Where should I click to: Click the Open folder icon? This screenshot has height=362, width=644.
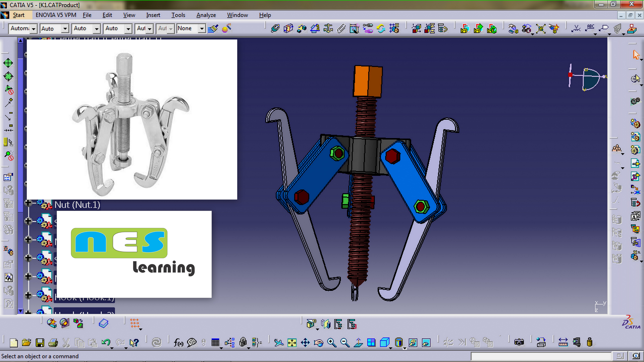point(27,343)
